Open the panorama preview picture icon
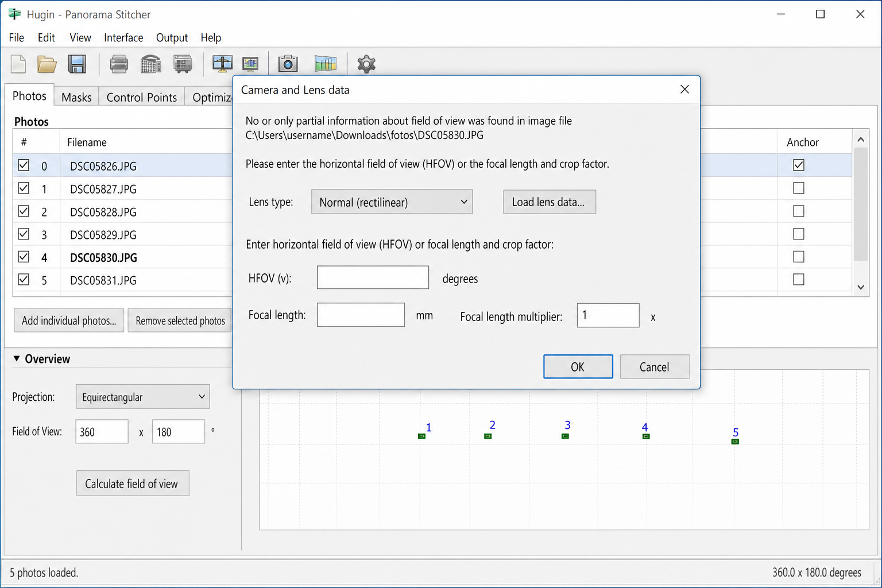The image size is (882, 588). pos(250,64)
